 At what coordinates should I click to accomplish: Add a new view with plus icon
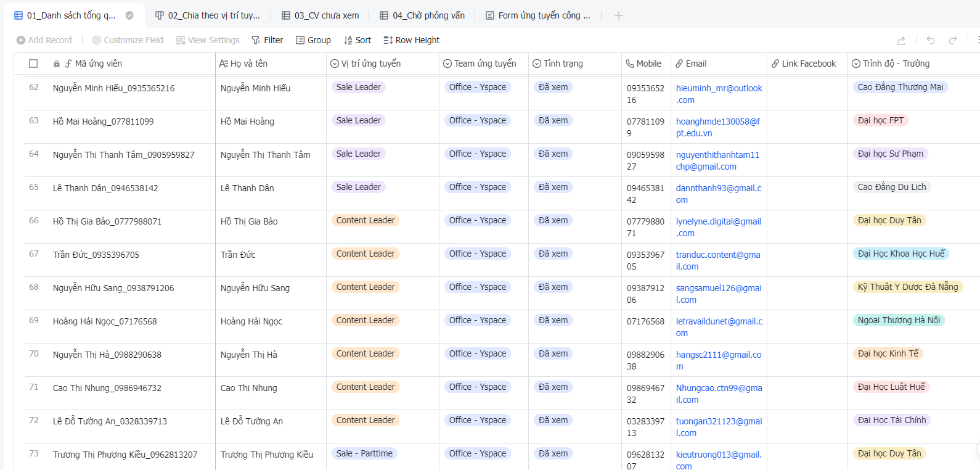(x=619, y=15)
